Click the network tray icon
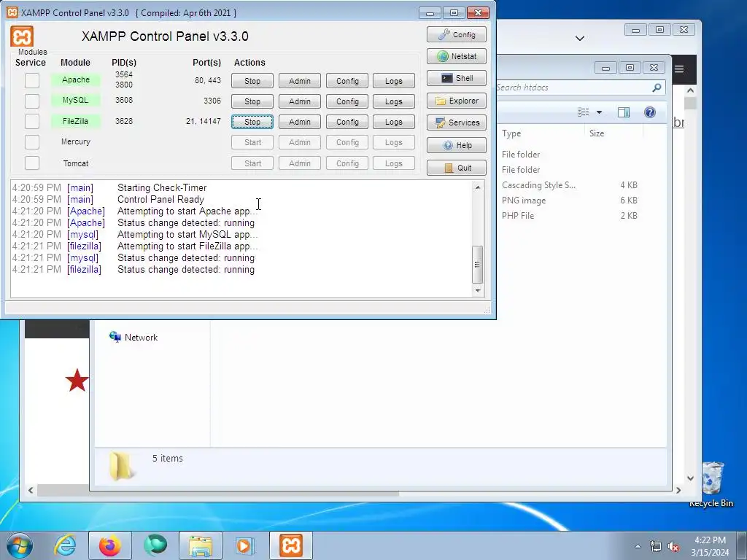This screenshot has height=560, width=747. pos(656,547)
